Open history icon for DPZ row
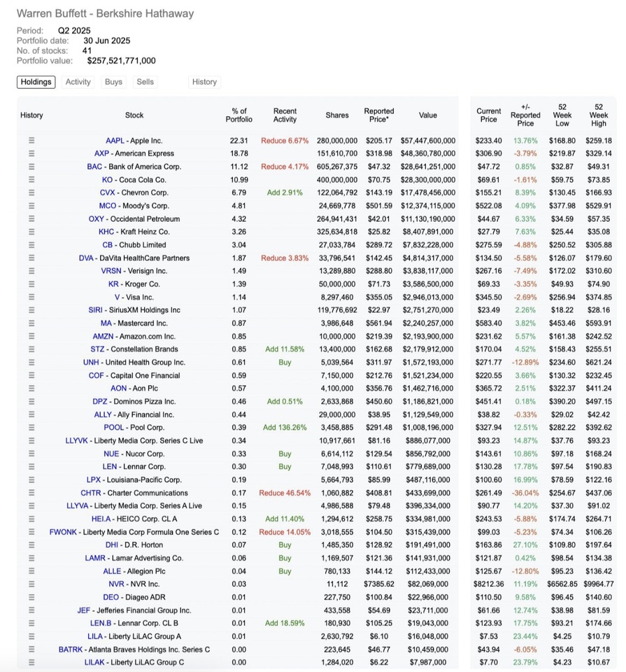Image resolution: width=626 pixels, height=672 pixels. pos(31,402)
